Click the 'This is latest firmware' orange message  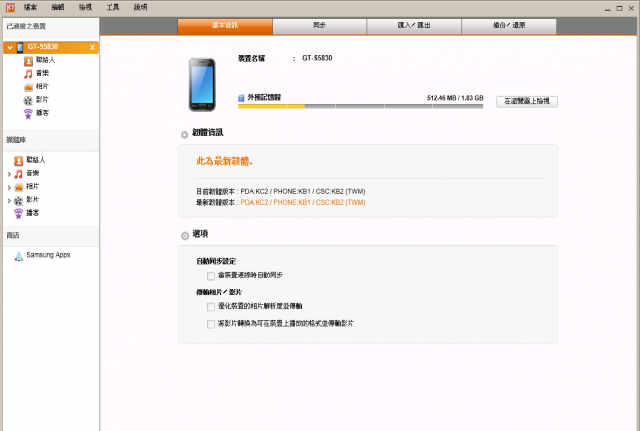pos(224,161)
